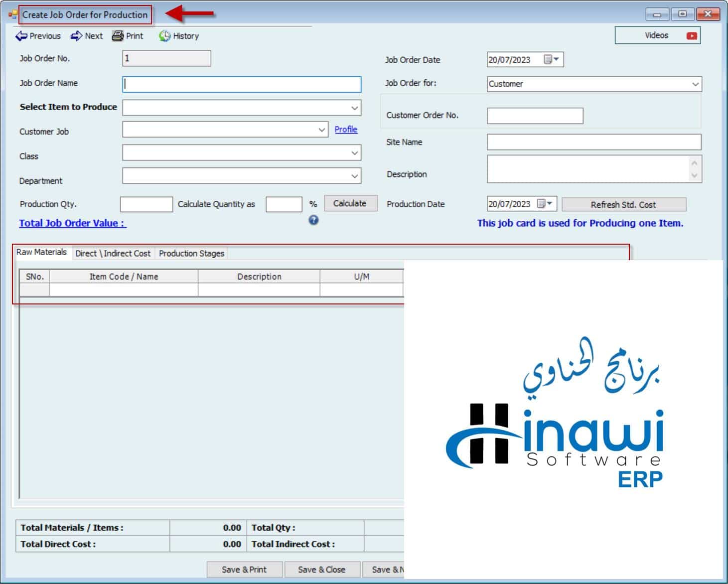The height and width of the screenshot is (584, 728).
Task: Click the Job Order No. field
Action: point(166,58)
